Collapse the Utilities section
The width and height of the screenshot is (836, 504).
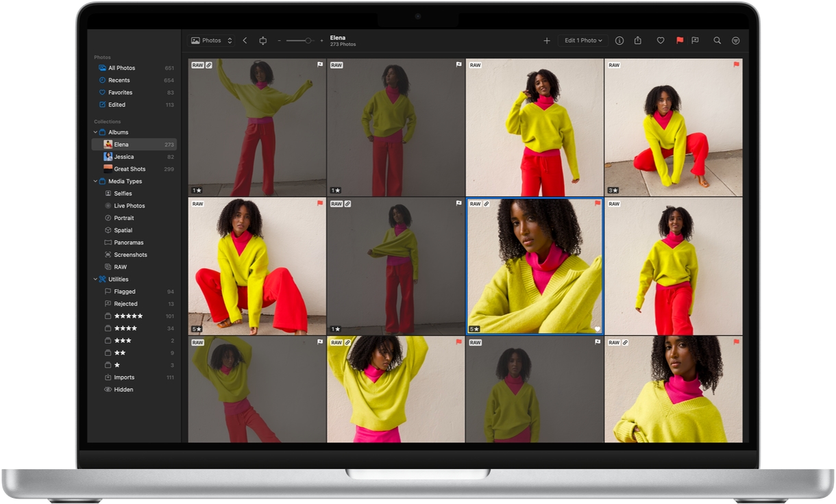pyautogui.click(x=95, y=279)
